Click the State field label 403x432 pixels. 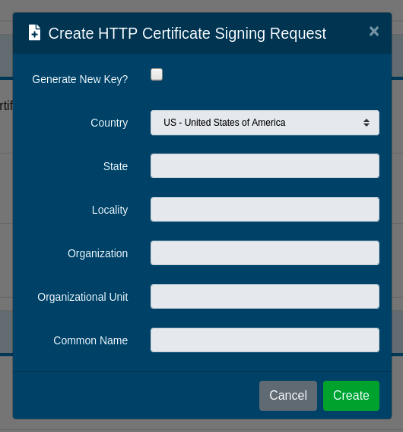(115, 166)
